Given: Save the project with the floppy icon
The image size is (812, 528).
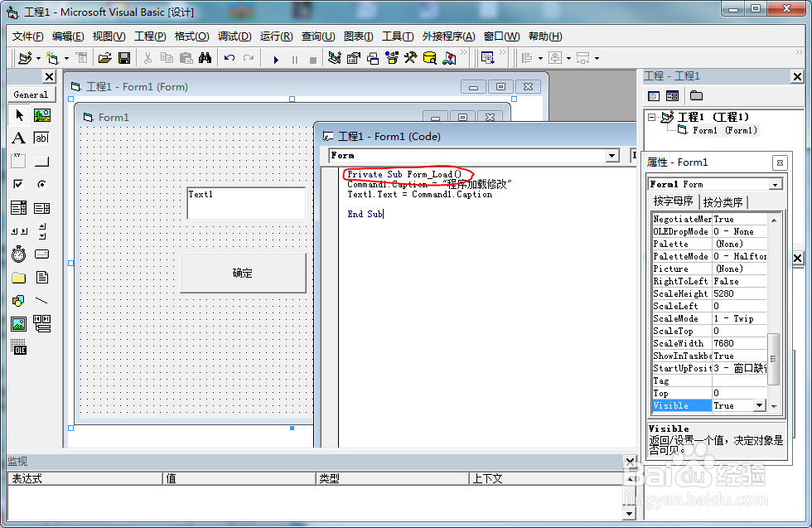Looking at the screenshot, I should click(124, 58).
